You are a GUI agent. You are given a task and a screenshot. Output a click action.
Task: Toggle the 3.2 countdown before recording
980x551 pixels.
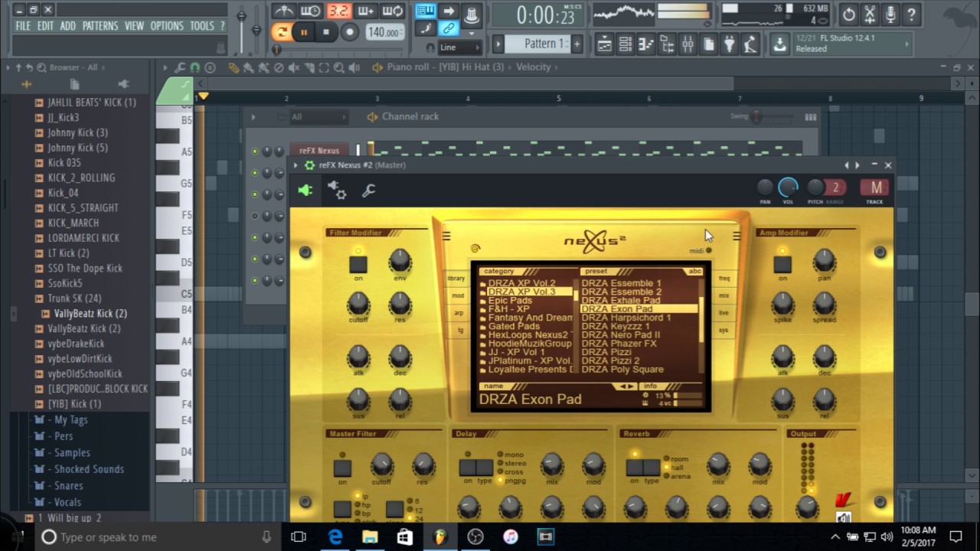click(x=338, y=11)
